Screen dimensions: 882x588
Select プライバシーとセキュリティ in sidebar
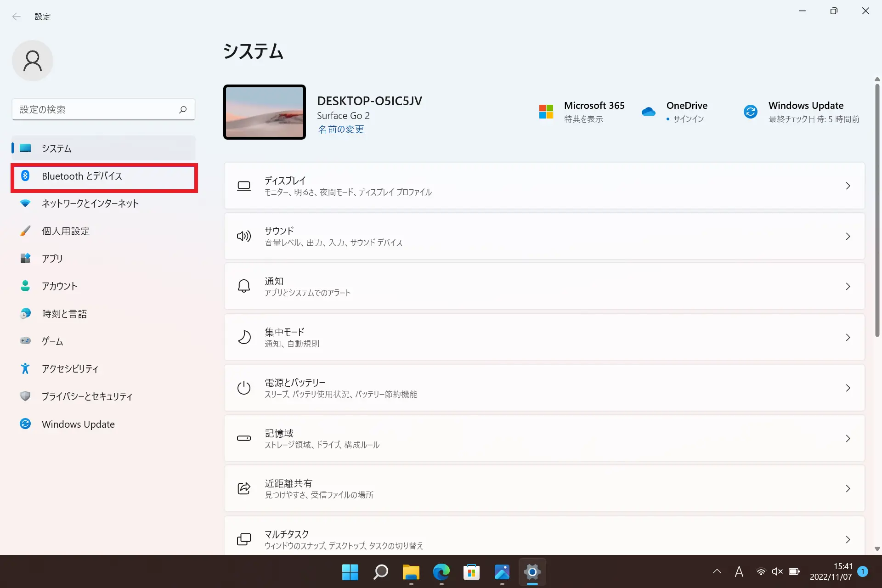point(87,396)
